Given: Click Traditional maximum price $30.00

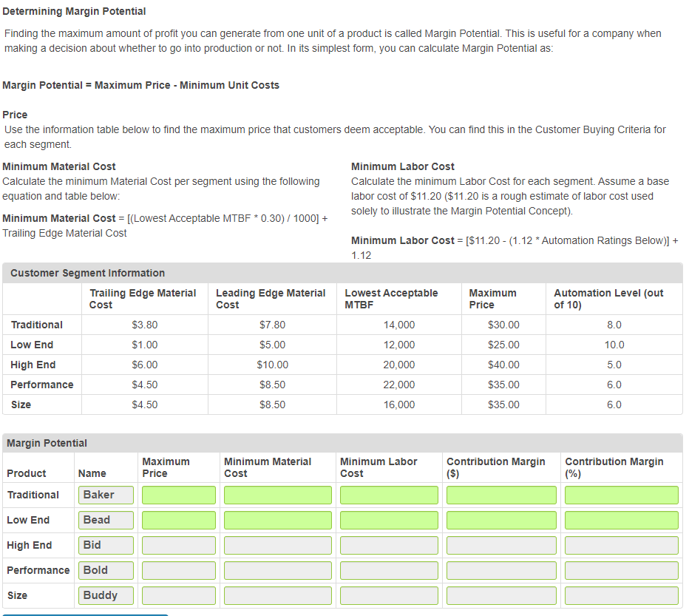Looking at the screenshot, I should click(x=503, y=325).
